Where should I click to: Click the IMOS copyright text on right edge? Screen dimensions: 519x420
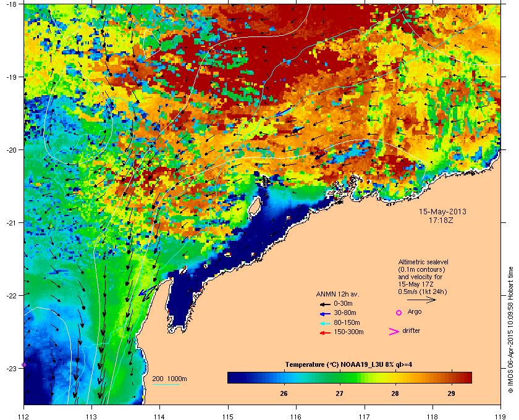point(510,334)
